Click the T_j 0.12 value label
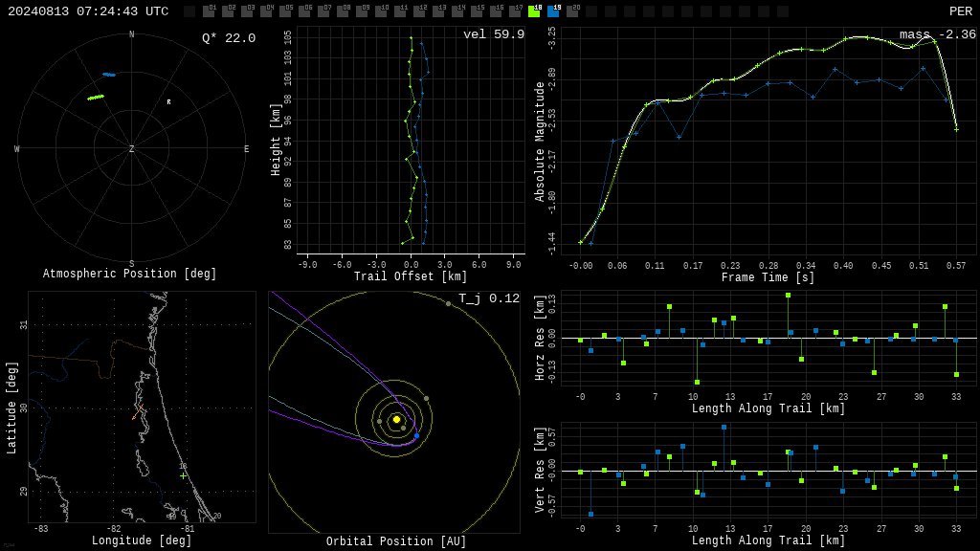The height and width of the screenshot is (551, 980). [x=489, y=298]
